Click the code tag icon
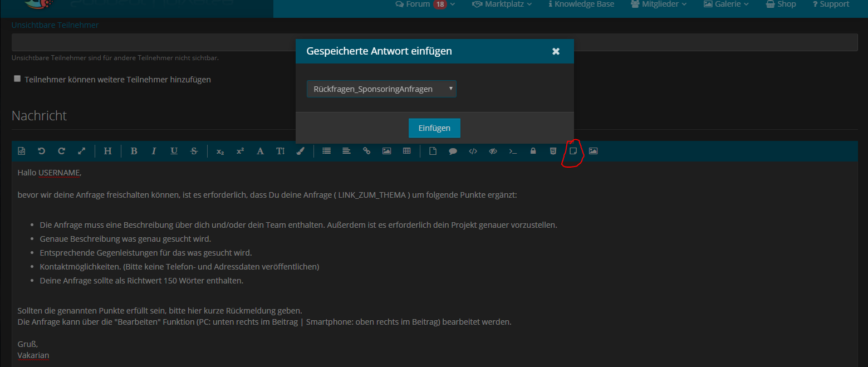This screenshot has width=868, height=367. 473,151
